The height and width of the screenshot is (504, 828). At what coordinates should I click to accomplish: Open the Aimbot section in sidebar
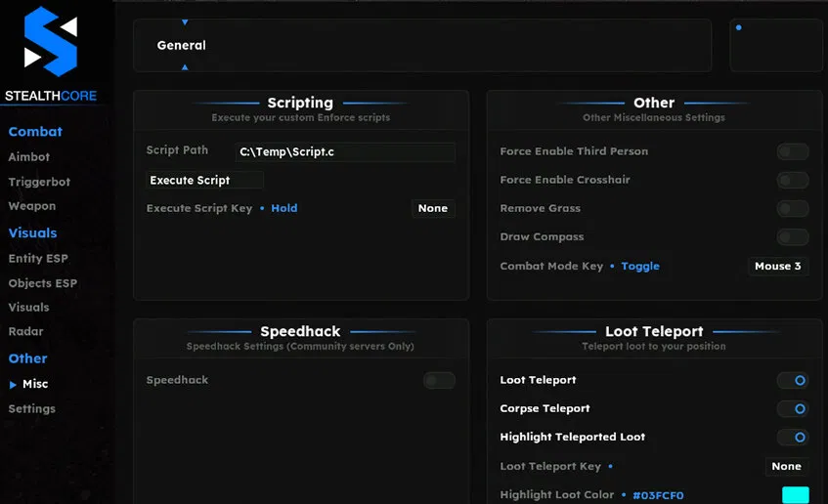pyautogui.click(x=29, y=157)
